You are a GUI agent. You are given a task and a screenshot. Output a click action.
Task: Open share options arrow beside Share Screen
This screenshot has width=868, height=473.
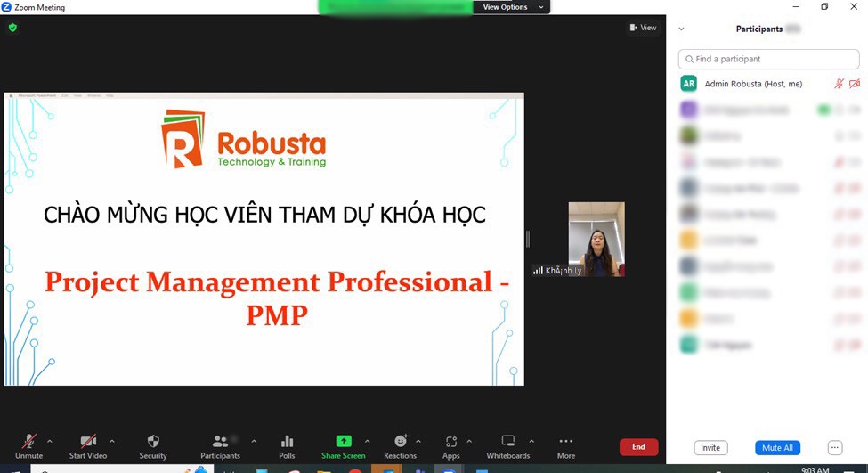pyautogui.click(x=368, y=442)
